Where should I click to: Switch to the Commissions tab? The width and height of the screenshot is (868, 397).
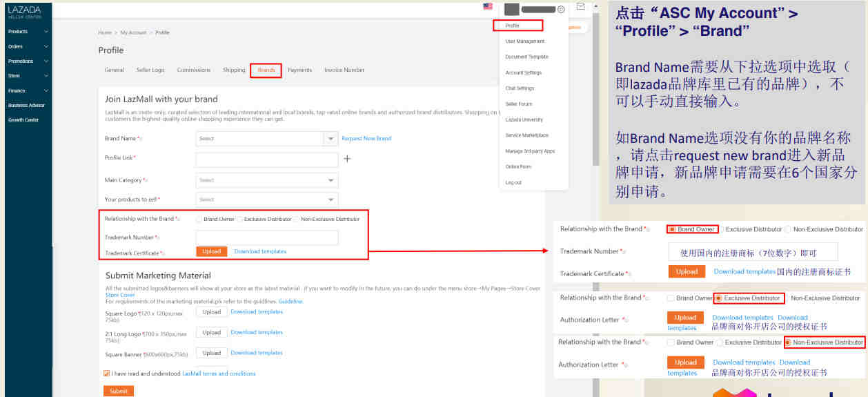coord(194,70)
